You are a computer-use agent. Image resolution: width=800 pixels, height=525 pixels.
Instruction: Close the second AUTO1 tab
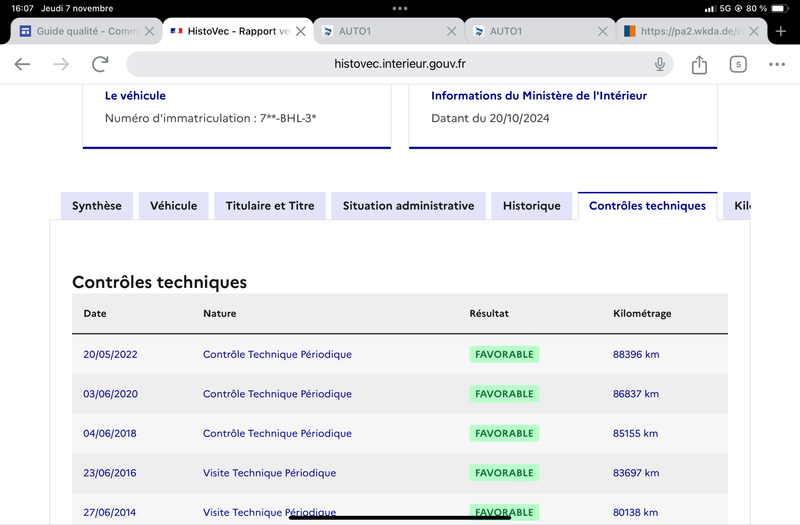click(x=603, y=31)
